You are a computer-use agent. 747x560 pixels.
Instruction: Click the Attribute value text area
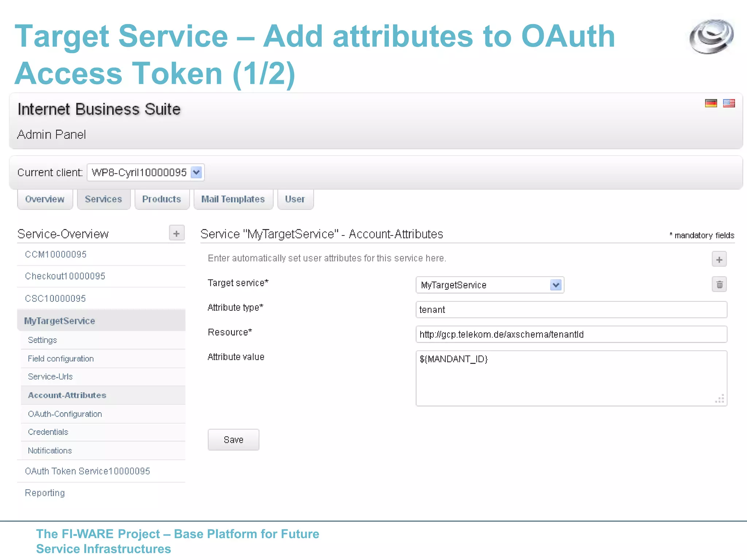[571, 378]
